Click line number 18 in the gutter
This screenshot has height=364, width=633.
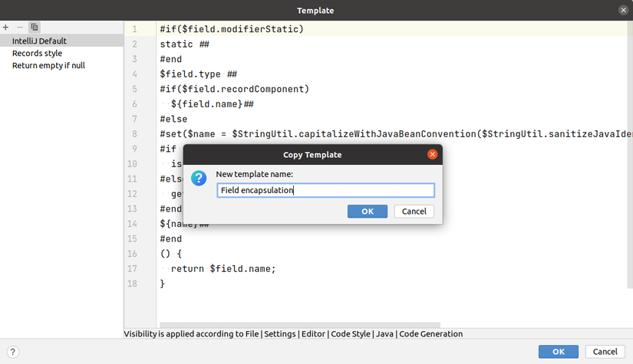pyautogui.click(x=133, y=284)
